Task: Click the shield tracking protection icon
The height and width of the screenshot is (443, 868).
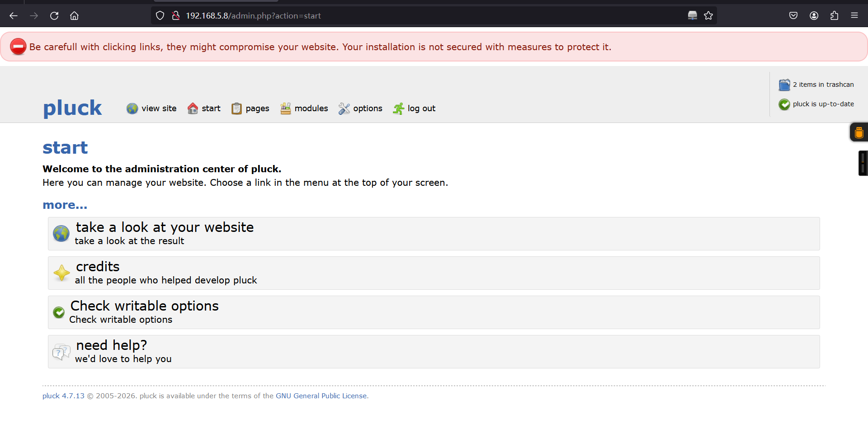Action: pyautogui.click(x=160, y=16)
